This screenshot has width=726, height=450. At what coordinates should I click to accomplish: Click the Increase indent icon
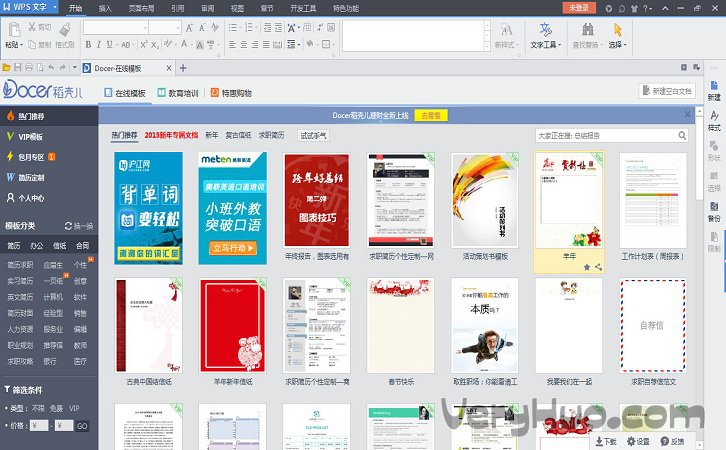coord(278,28)
